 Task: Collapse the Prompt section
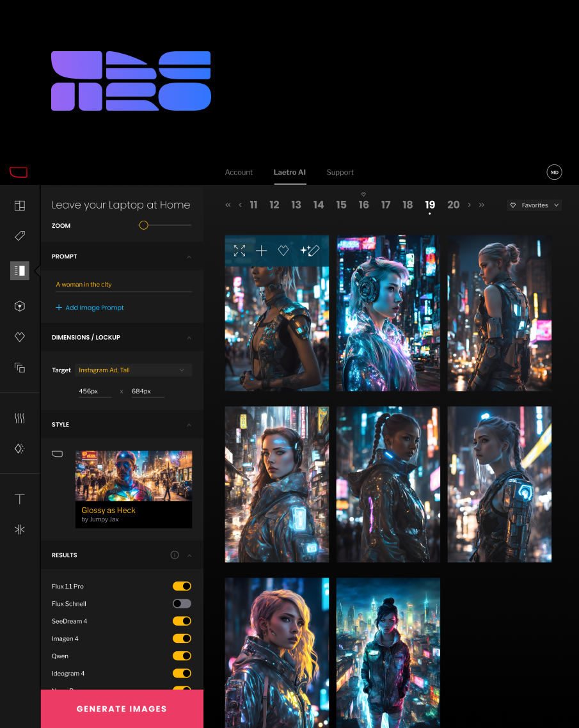coord(189,257)
